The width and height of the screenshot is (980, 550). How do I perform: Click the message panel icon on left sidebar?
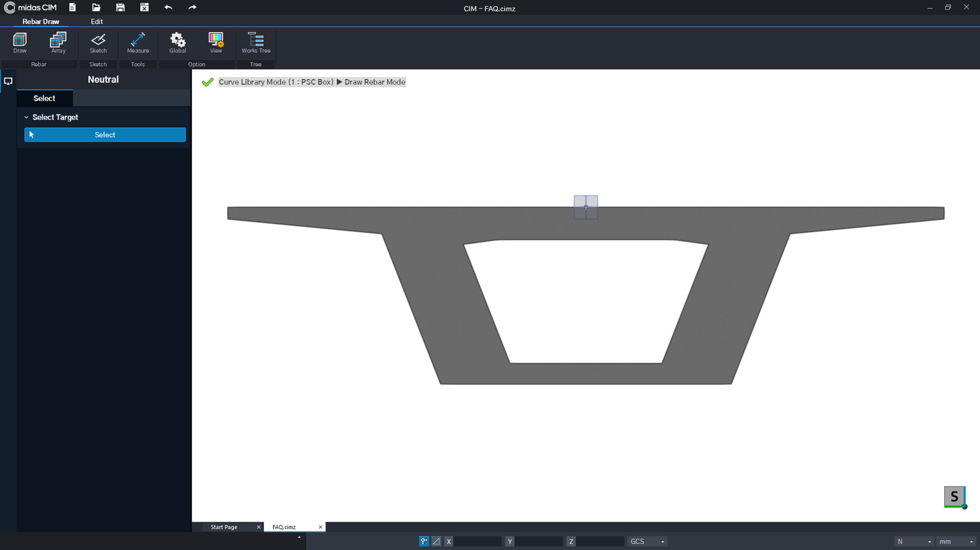(x=8, y=81)
